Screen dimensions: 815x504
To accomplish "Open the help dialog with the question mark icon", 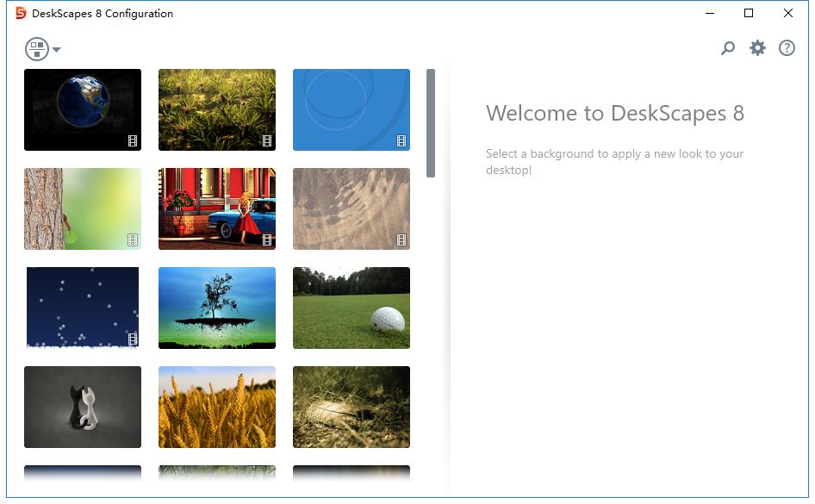I will (787, 48).
